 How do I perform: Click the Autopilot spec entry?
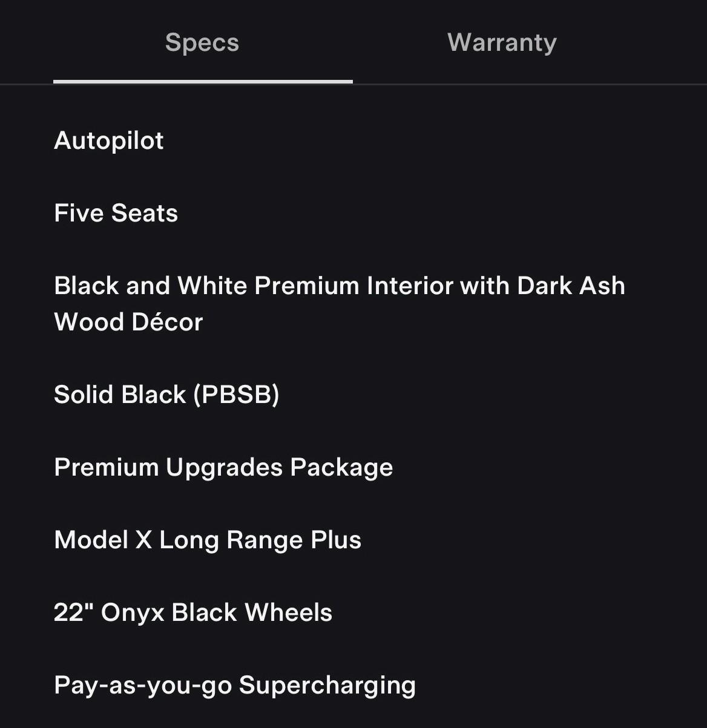[109, 140]
